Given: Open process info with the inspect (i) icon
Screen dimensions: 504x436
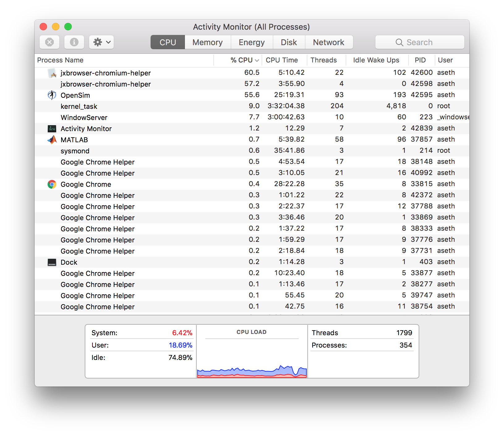Looking at the screenshot, I should (74, 42).
